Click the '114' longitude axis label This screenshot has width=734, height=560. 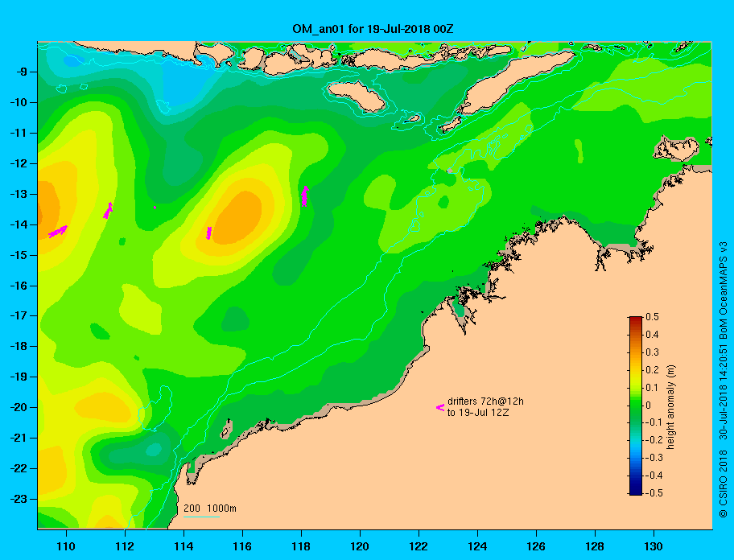click(183, 546)
